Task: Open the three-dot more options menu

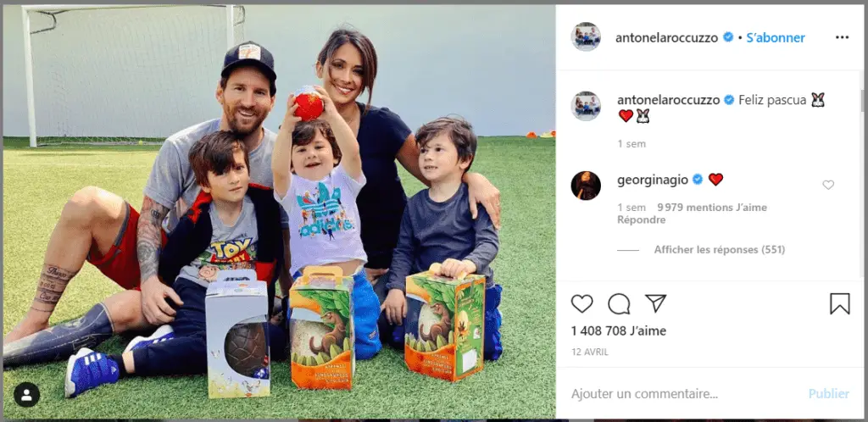Action: pos(842,37)
